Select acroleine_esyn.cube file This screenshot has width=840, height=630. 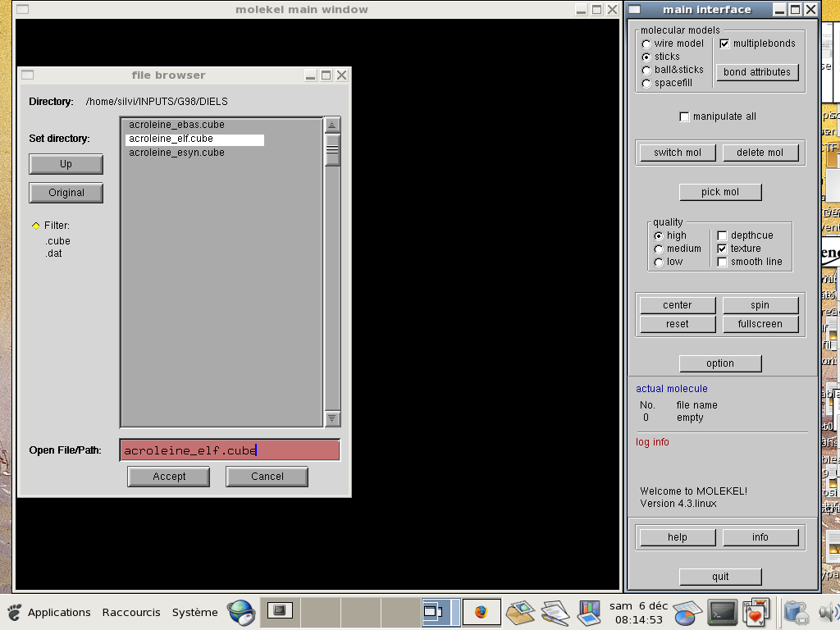pos(176,153)
